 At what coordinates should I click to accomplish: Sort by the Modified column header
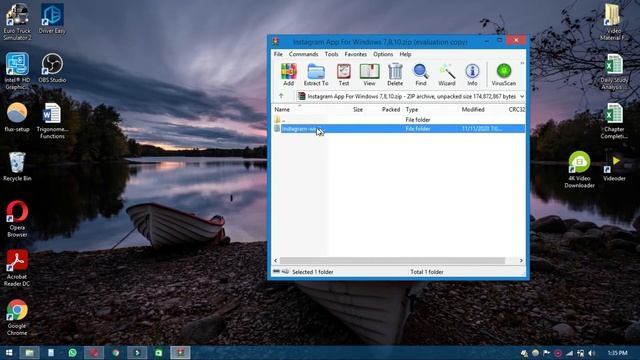473,110
